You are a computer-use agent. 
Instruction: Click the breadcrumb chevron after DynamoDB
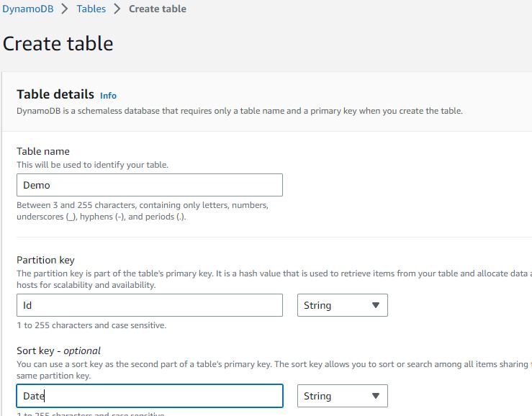click(65, 9)
